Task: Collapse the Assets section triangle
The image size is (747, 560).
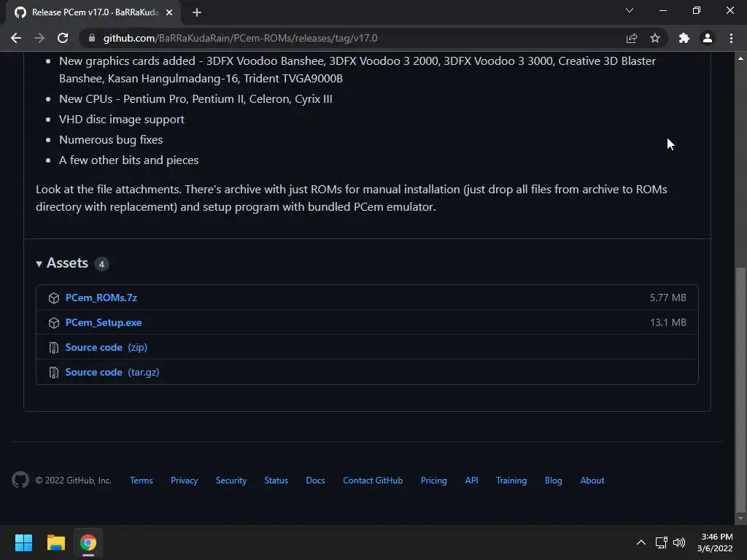Action: pos(39,263)
